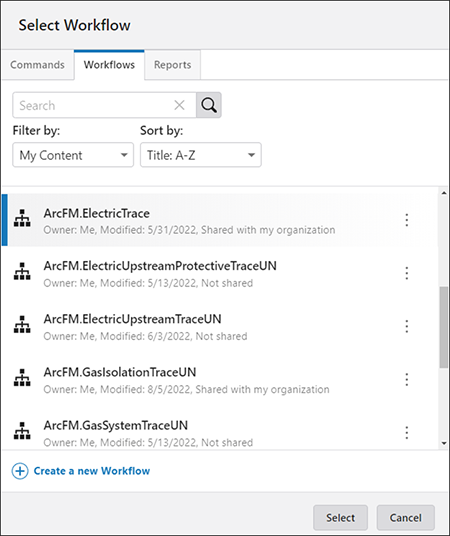Open the Workflows tab
The width and height of the screenshot is (450, 536).
[109, 65]
